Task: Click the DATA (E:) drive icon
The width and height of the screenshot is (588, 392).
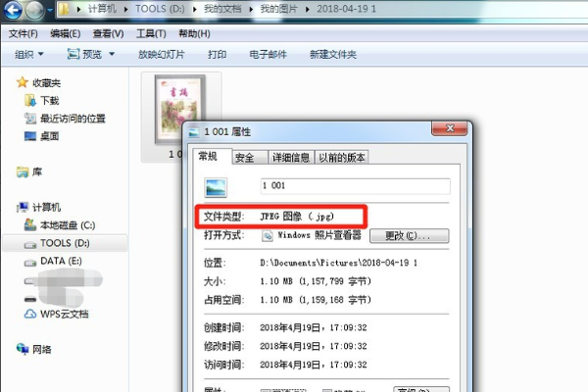Action: [x=30, y=263]
